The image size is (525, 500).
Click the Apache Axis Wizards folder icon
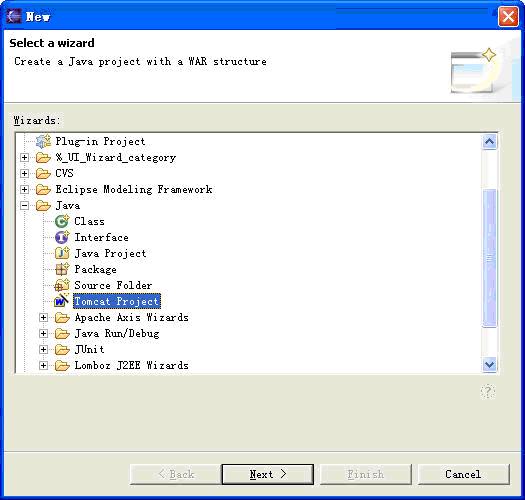(x=62, y=317)
